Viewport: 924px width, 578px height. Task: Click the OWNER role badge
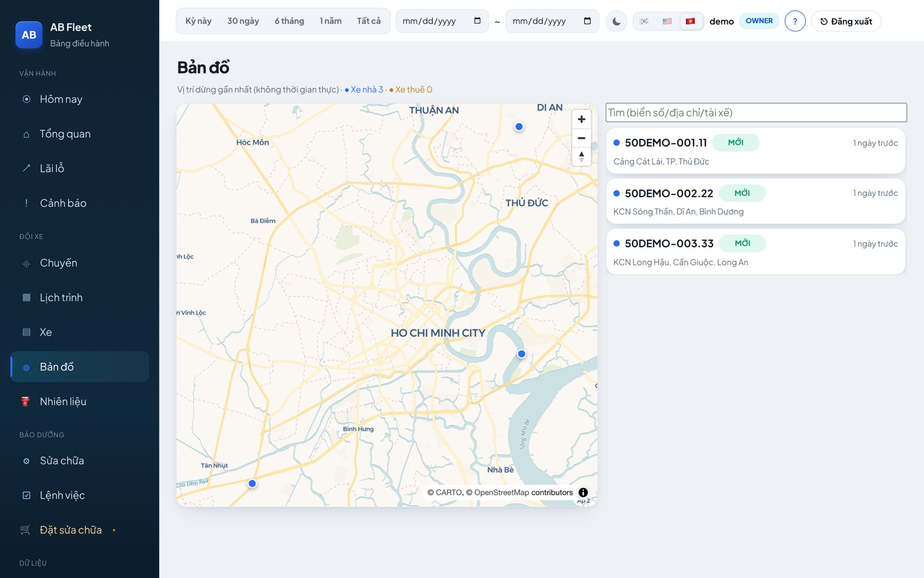(x=759, y=21)
